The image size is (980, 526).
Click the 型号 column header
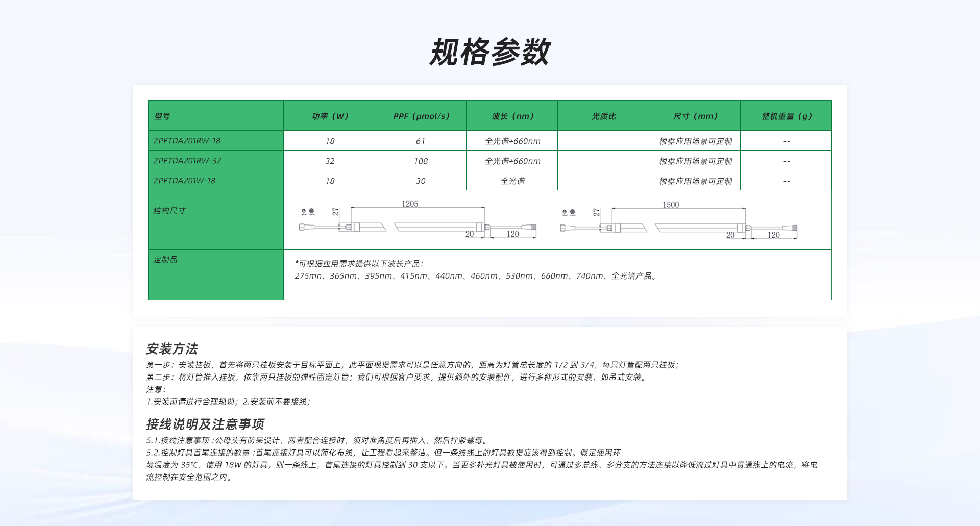(x=162, y=116)
